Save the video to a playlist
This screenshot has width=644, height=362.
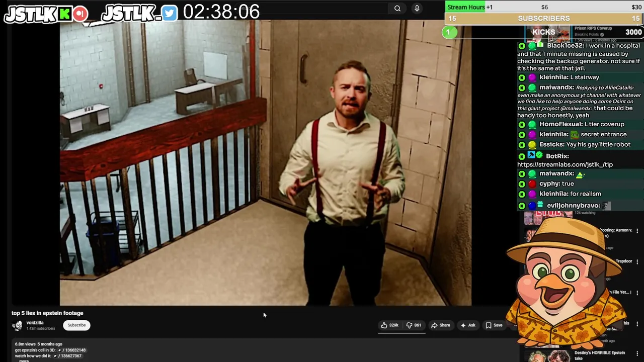(494, 325)
